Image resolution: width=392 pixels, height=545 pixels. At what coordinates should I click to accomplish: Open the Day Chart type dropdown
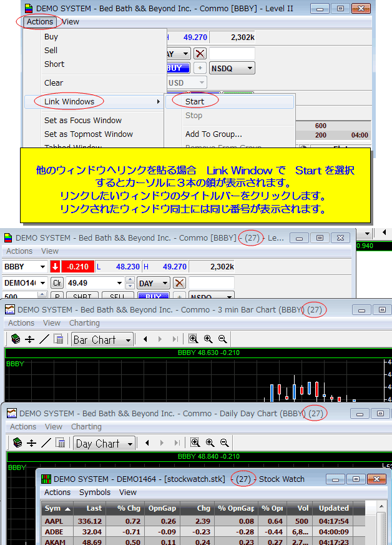point(130,444)
